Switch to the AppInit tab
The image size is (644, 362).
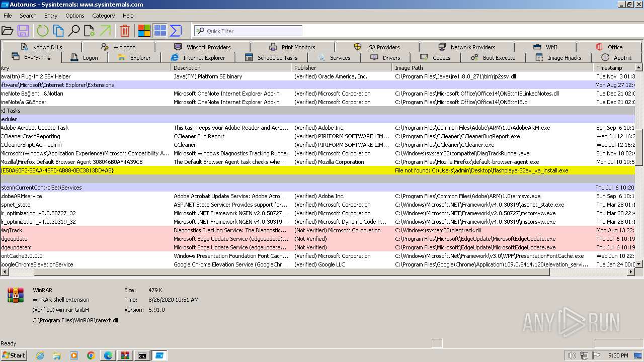pyautogui.click(x=616, y=58)
